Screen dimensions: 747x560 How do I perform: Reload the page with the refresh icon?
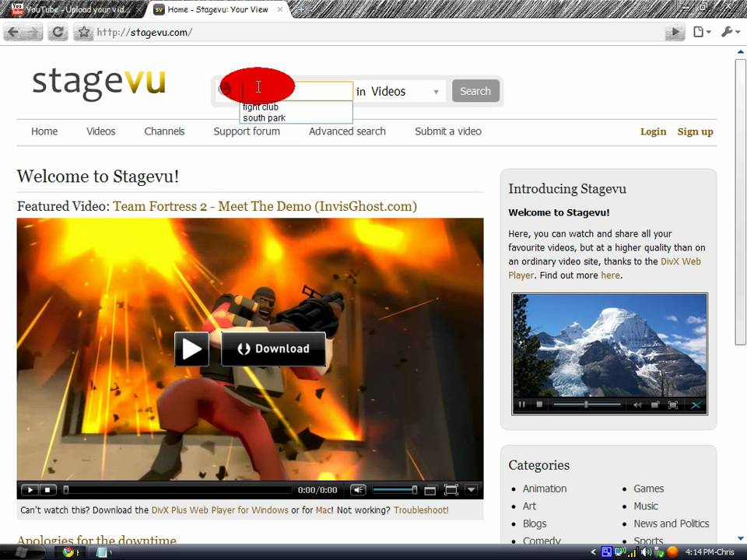[58, 32]
